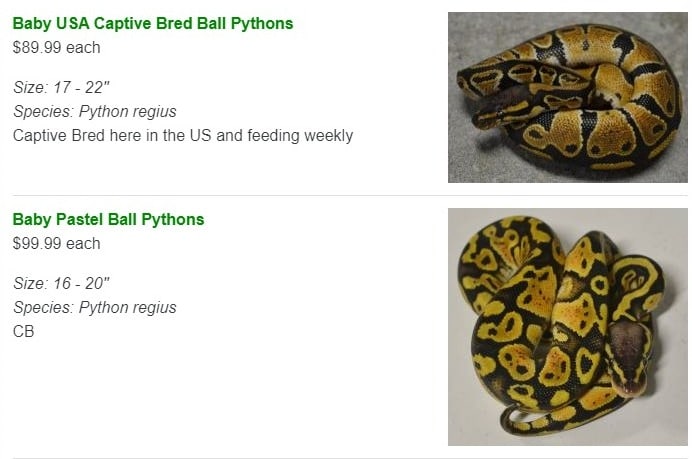
Task: Select the $99.99 each price
Action: click(x=56, y=244)
